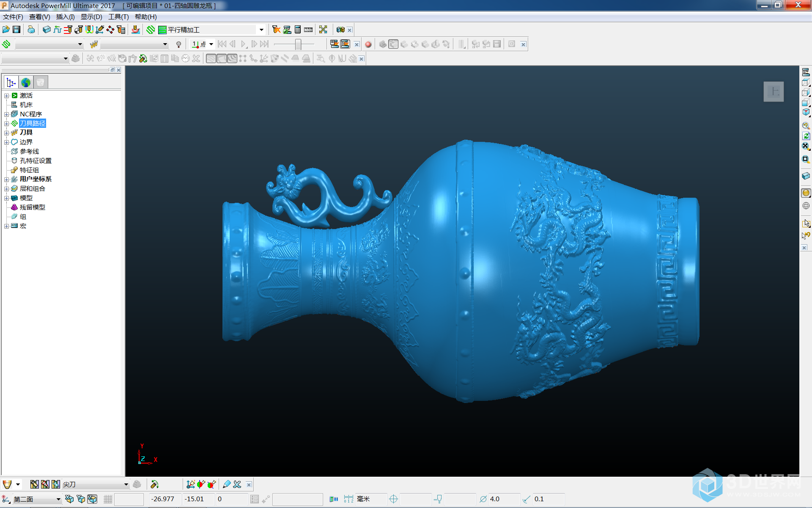Click the red simulation record button
The height and width of the screenshot is (508, 812).
point(368,44)
